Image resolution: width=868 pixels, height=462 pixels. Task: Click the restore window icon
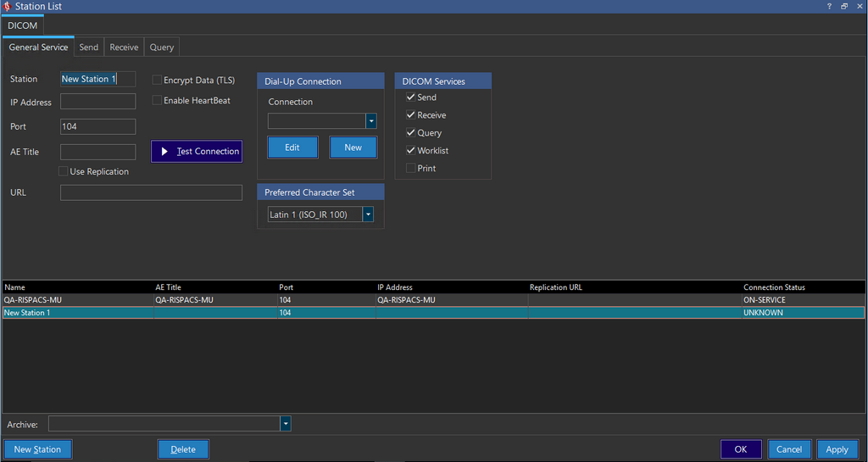click(843, 7)
